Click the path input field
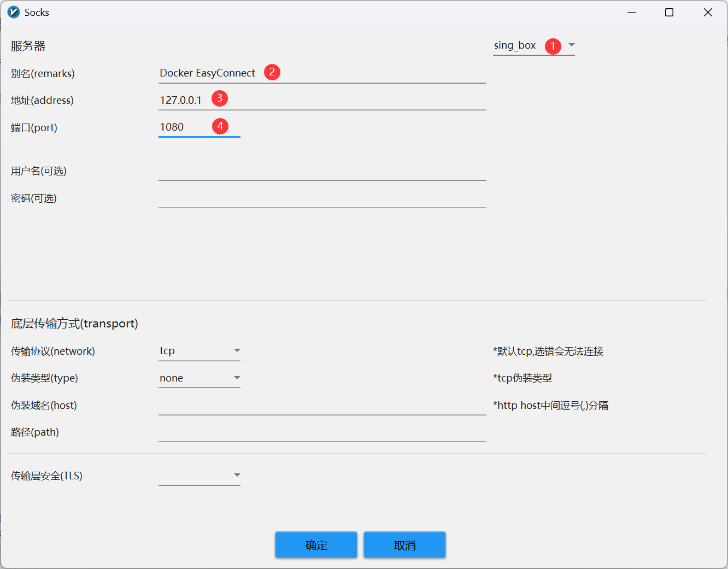 322,432
